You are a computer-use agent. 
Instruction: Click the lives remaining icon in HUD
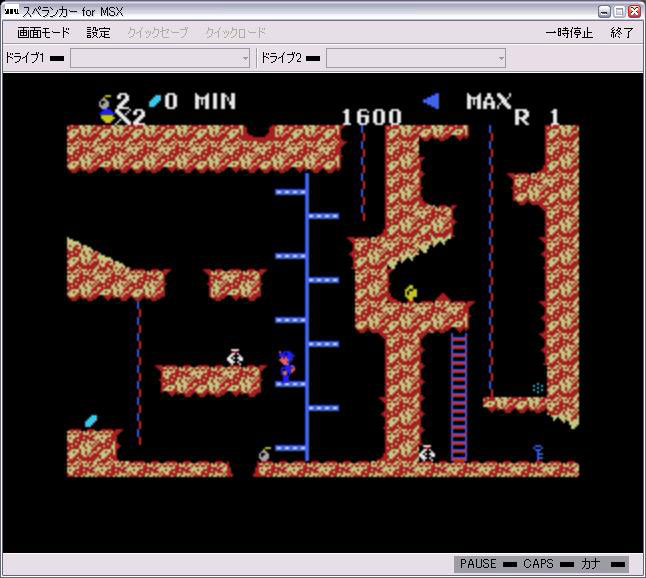pos(108,117)
